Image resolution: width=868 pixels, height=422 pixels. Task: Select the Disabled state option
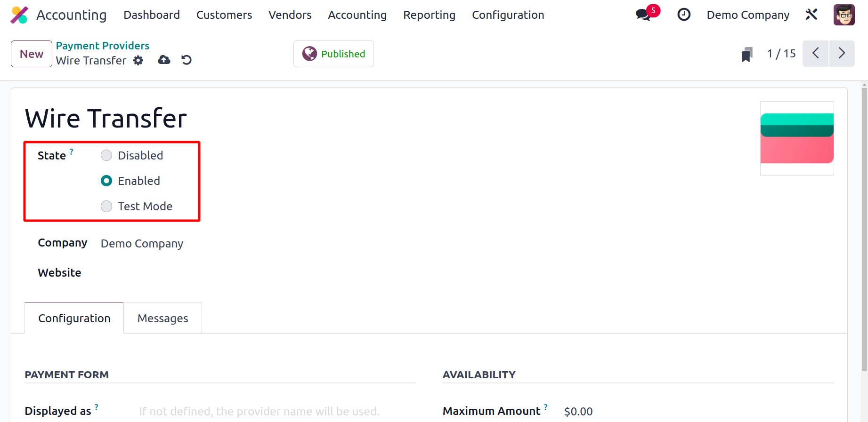tap(107, 155)
